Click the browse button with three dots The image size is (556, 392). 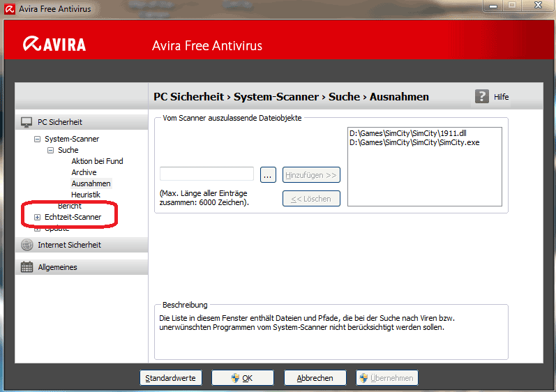click(x=268, y=174)
